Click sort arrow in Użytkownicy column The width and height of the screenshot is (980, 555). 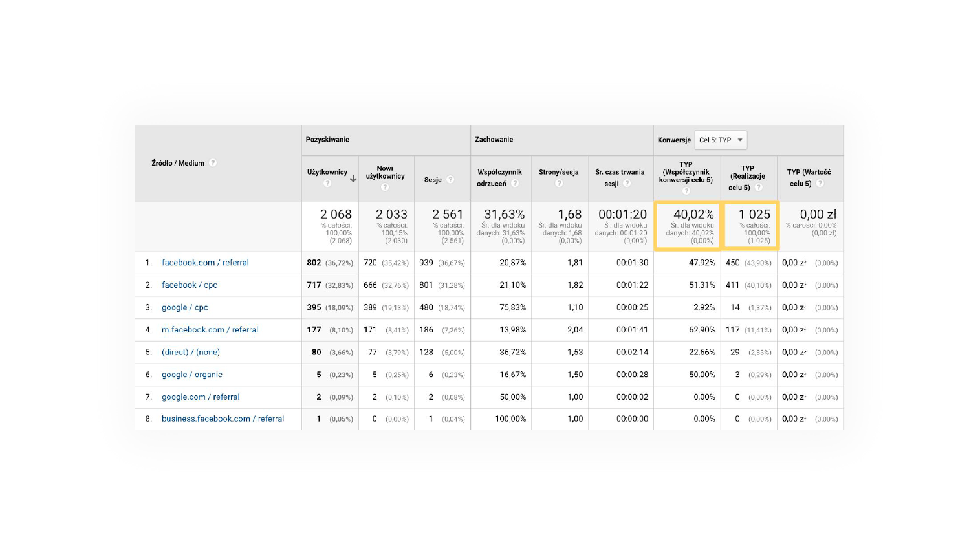point(353,179)
